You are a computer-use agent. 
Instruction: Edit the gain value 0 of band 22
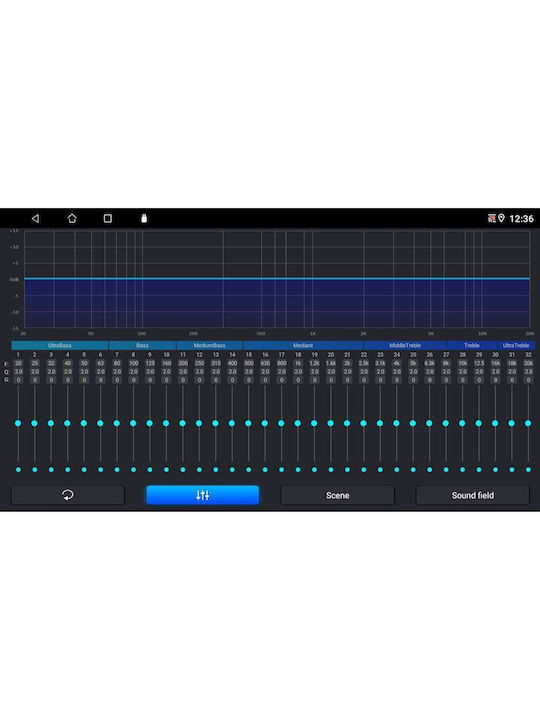[364, 380]
